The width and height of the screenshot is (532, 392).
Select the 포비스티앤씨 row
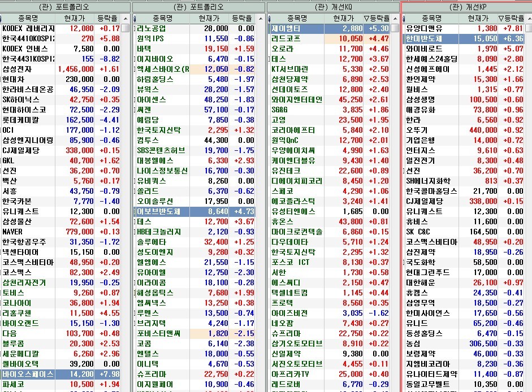point(196,334)
